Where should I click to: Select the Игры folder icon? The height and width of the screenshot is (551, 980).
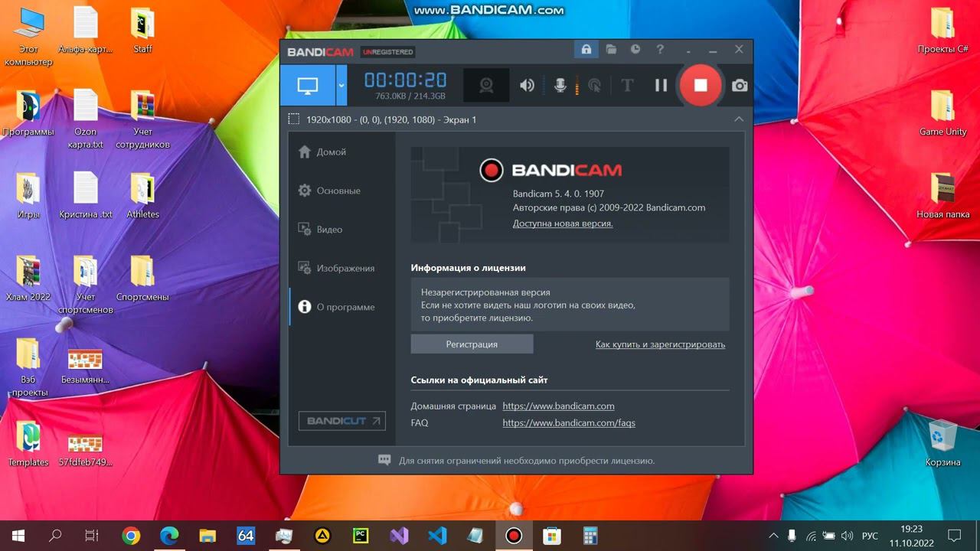pyautogui.click(x=28, y=196)
